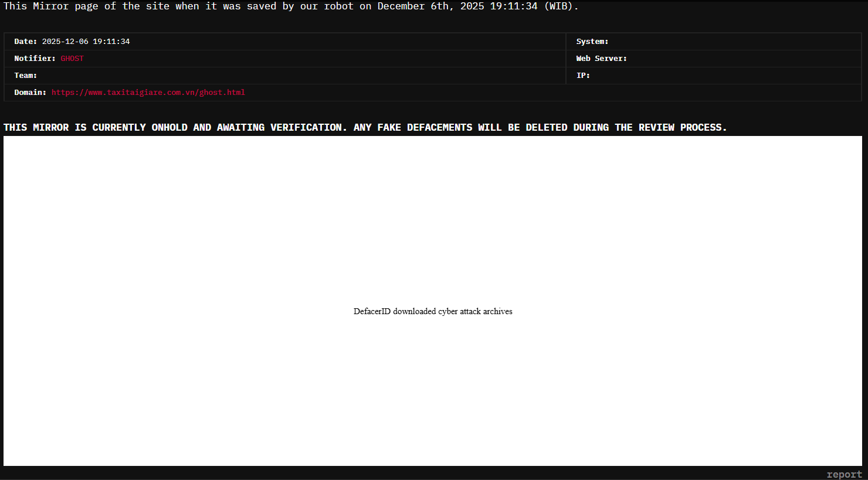Click the IP label
The image size is (868, 480).
(x=583, y=76)
